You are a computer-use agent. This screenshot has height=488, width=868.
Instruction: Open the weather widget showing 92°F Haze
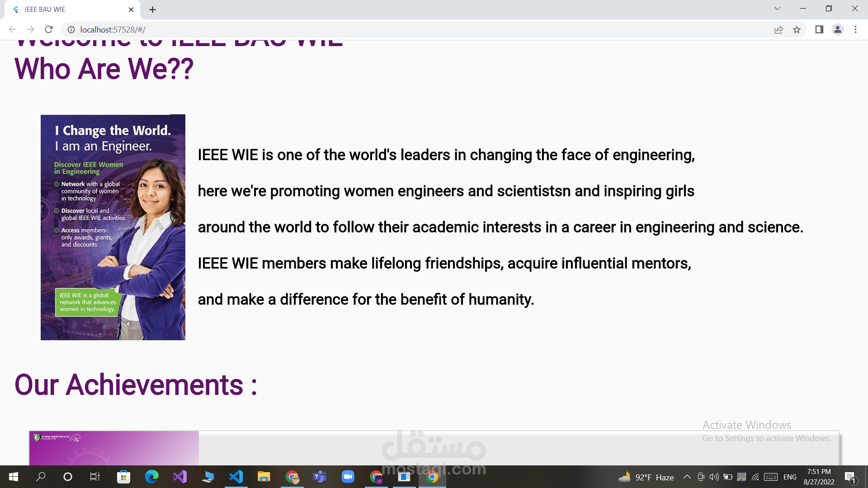[x=646, y=477]
